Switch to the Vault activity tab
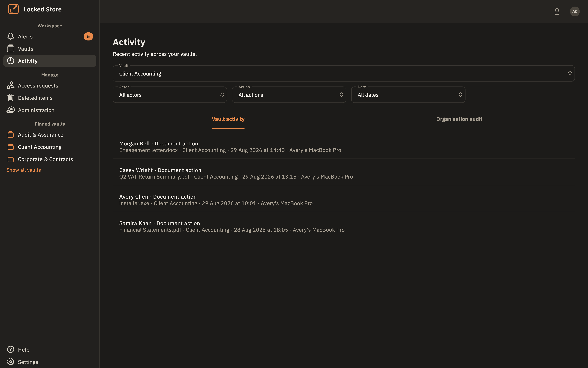This screenshot has width=588, height=368. coord(228,119)
